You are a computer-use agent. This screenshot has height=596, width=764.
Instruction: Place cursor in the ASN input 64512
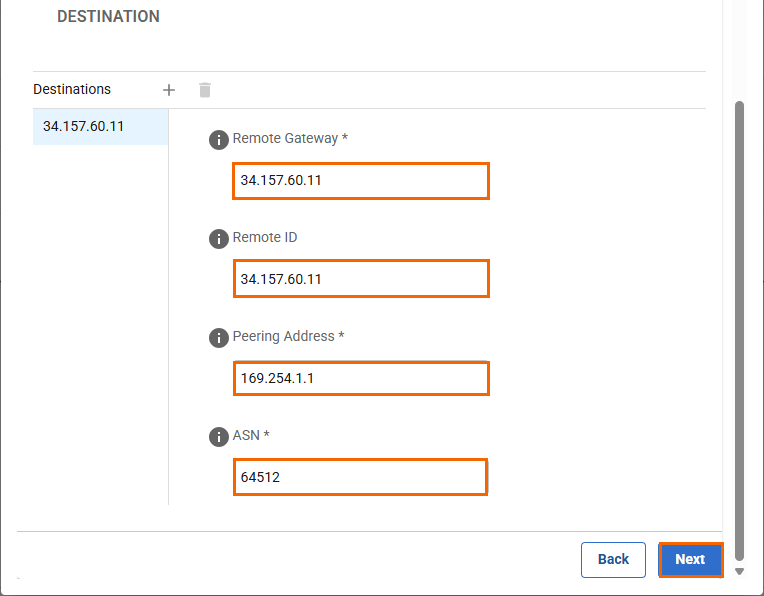point(360,477)
